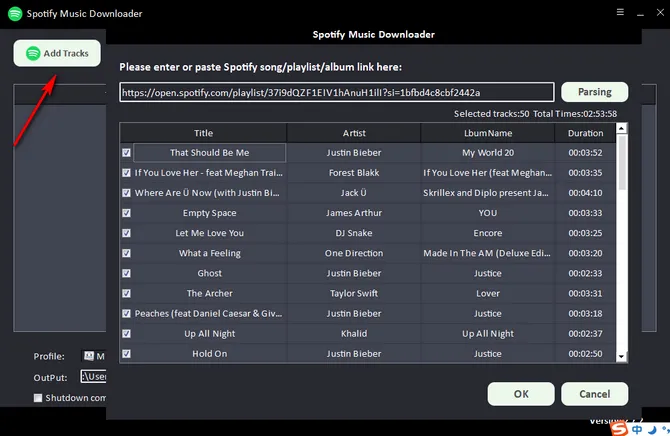Screen dimensions: 670x436
Task: Select 'Encore' album cell
Action: click(488, 233)
